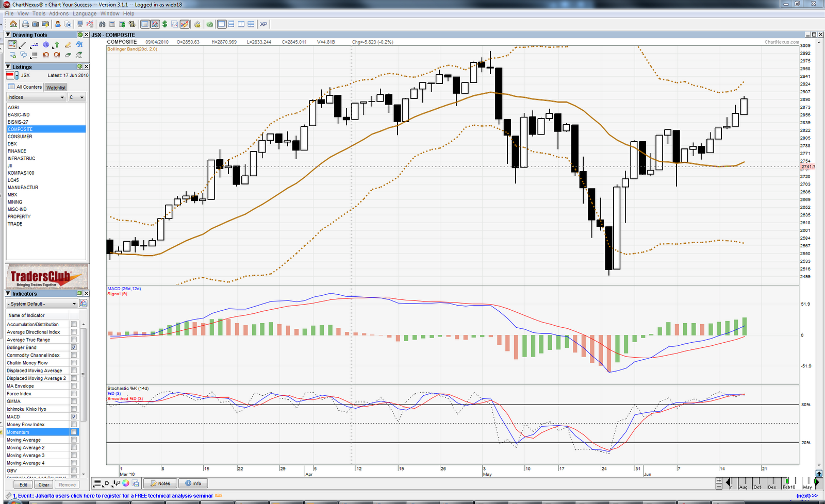Open the Add-ons menu

pos(59,13)
